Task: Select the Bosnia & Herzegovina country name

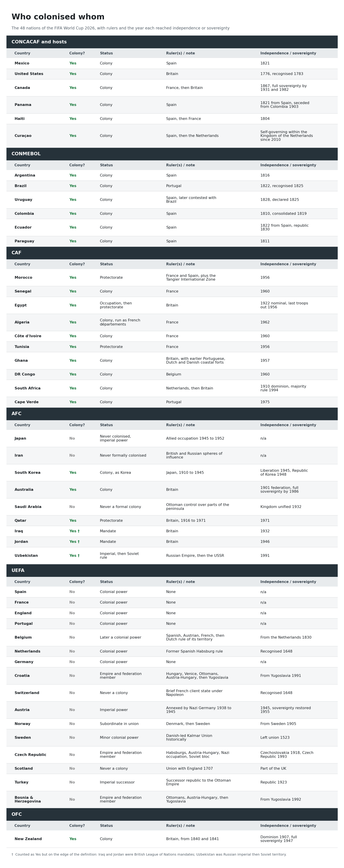Action: point(28,800)
